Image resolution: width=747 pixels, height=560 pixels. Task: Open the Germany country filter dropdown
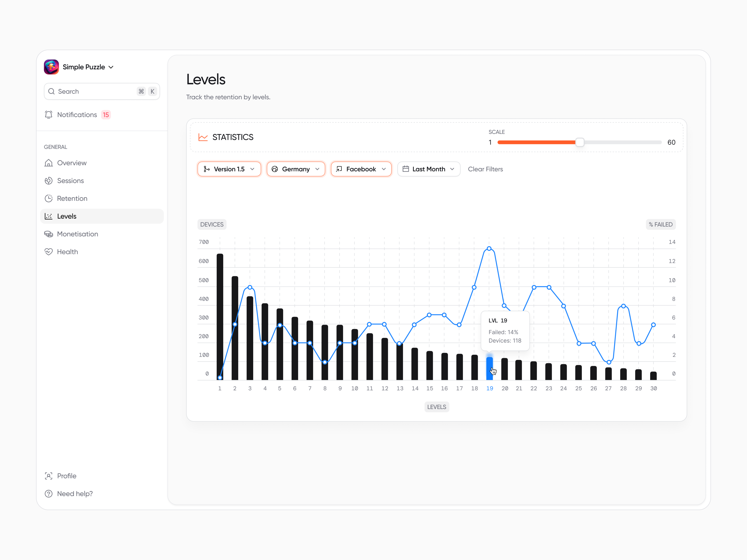[296, 169]
